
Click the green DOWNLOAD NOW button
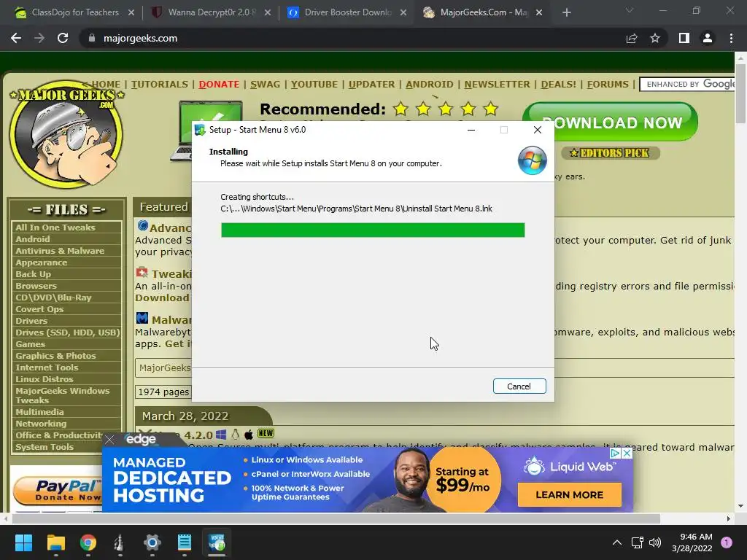click(611, 122)
